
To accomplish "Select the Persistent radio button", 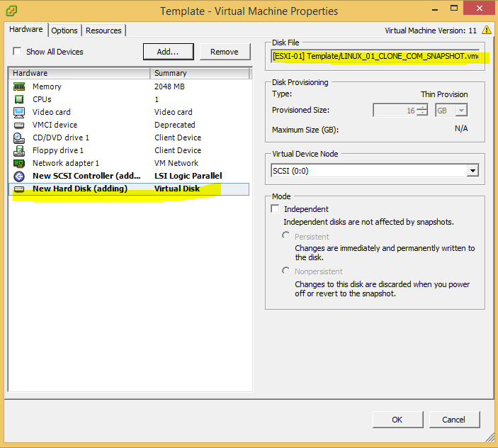I will [x=286, y=235].
